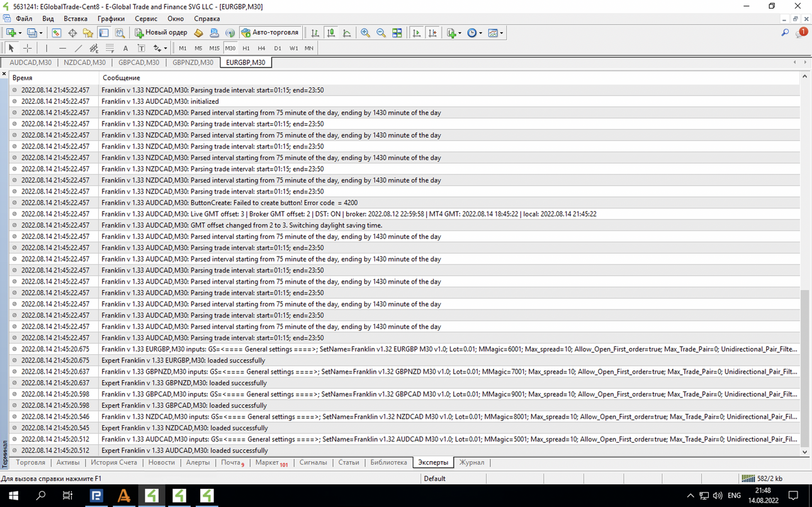The width and height of the screenshot is (812, 507).
Task: Switch the timeframe to M15
Action: (215, 48)
